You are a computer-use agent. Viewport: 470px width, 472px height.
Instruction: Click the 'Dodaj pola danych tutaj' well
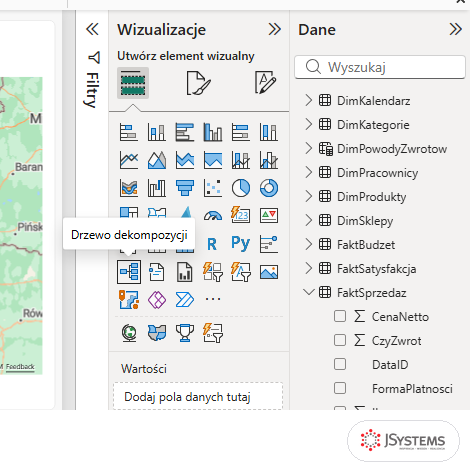click(198, 396)
